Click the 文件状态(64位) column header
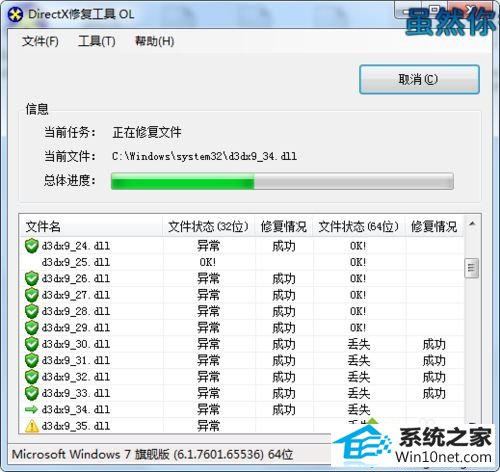This screenshot has height=472, width=500. pos(359,227)
